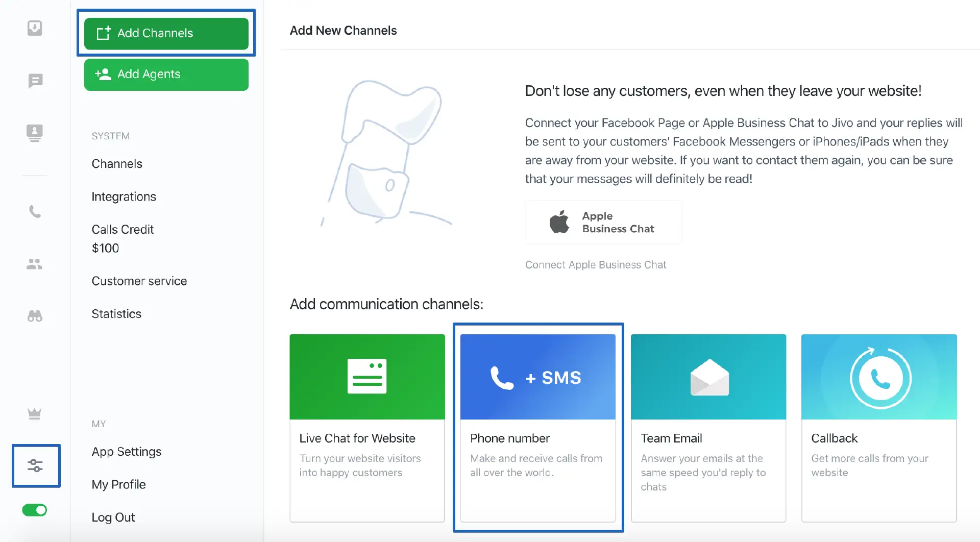Select Log Out in sidebar

click(113, 517)
